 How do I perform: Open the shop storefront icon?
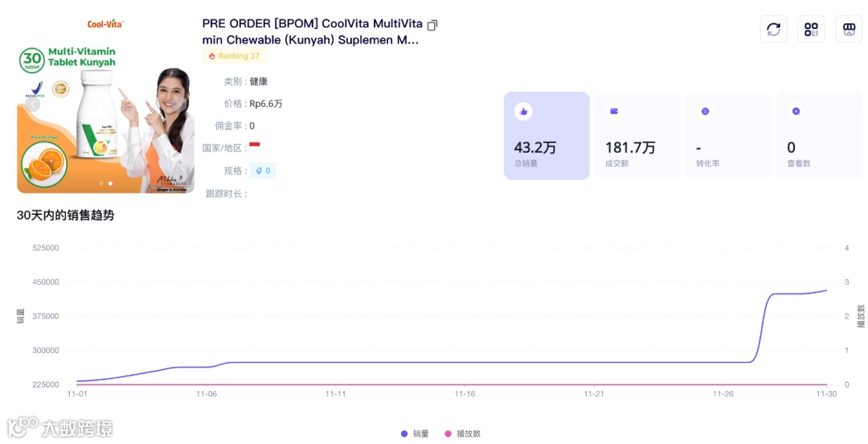[x=849, y=29]
